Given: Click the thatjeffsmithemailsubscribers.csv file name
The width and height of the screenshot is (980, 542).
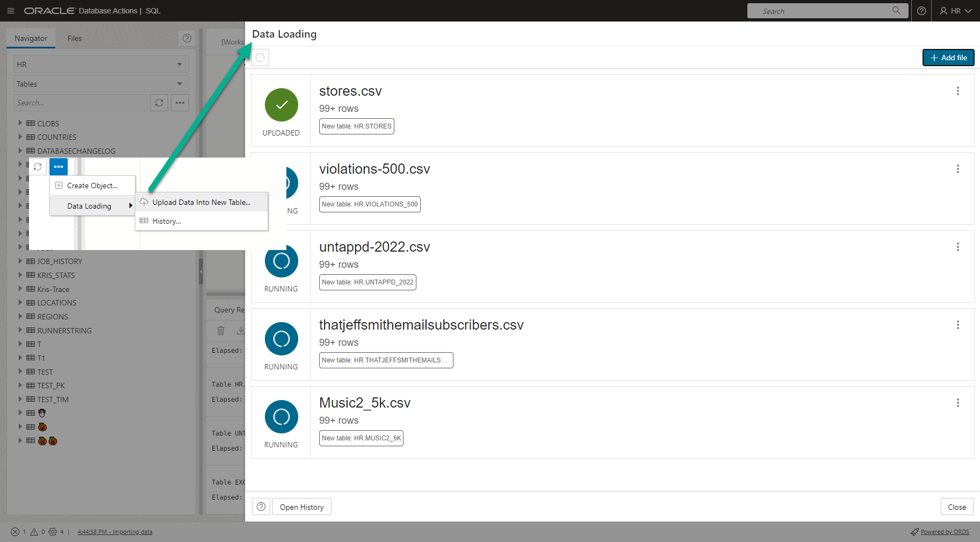Looking at the screenshot, I should (x=421, y=325).
